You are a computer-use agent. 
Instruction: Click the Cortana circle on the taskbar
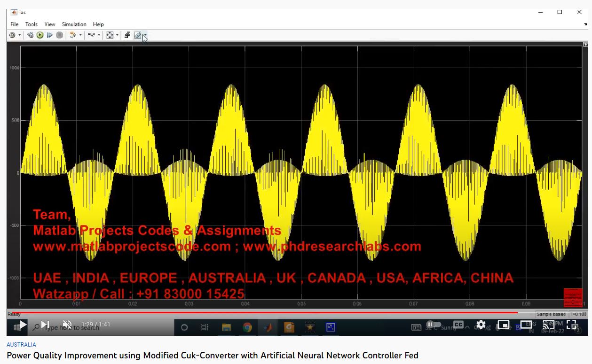pos(184,327)
